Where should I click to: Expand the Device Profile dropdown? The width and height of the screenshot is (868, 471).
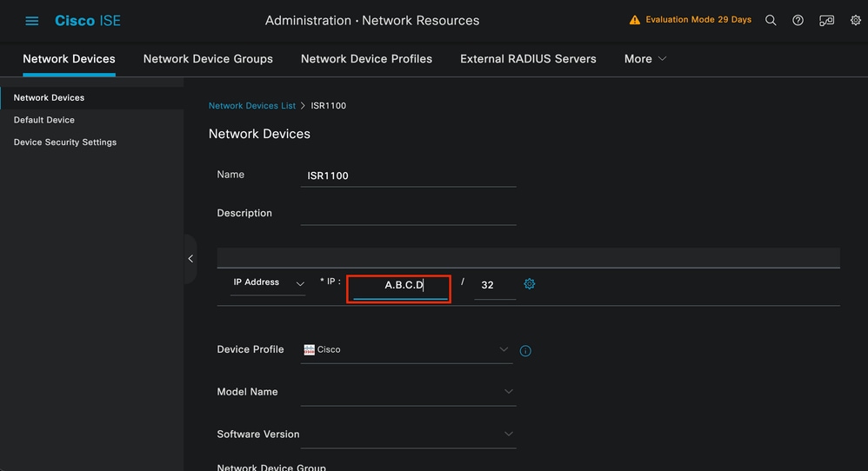coord(504,349)
